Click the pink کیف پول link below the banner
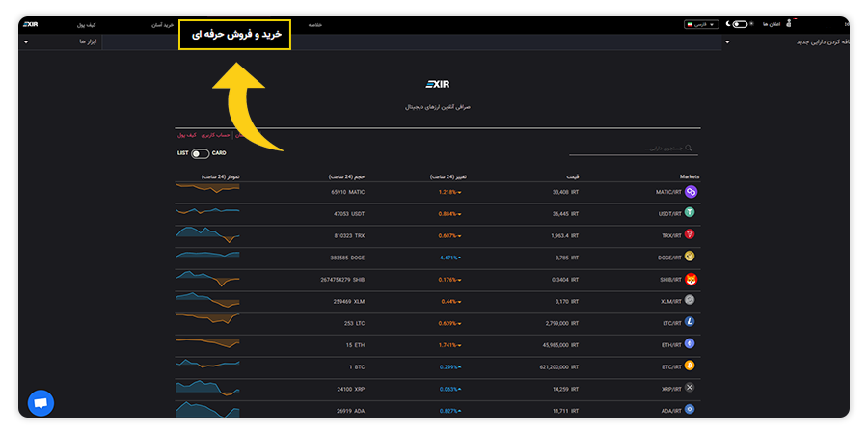868x434 pixels. point(186,135)
